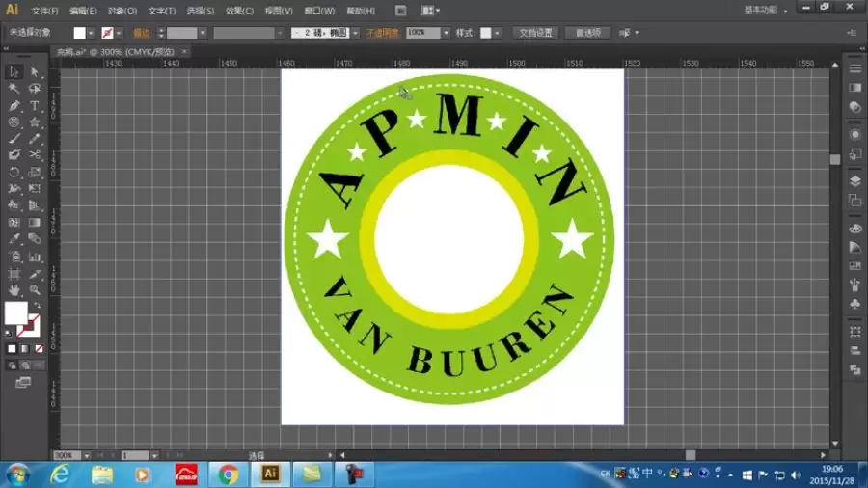Activate the Hand tool
The image size is (868, 488).
(14, 289)
